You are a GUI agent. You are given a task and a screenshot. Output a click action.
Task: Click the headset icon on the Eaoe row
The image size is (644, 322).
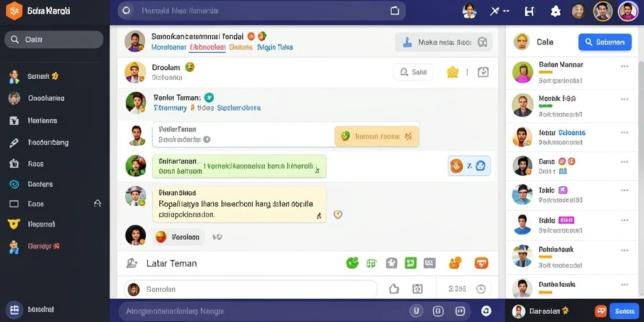click(97, 203)
